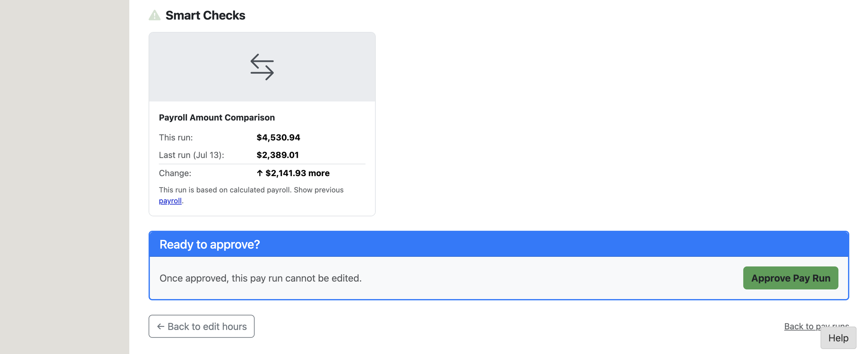Open the Help widget
Viewport: 868px width, 354px height.
(x=838, y=338)
